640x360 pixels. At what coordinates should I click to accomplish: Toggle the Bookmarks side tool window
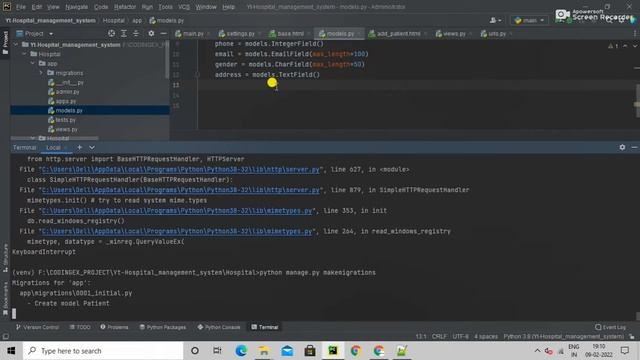click(x=5, y=299)
